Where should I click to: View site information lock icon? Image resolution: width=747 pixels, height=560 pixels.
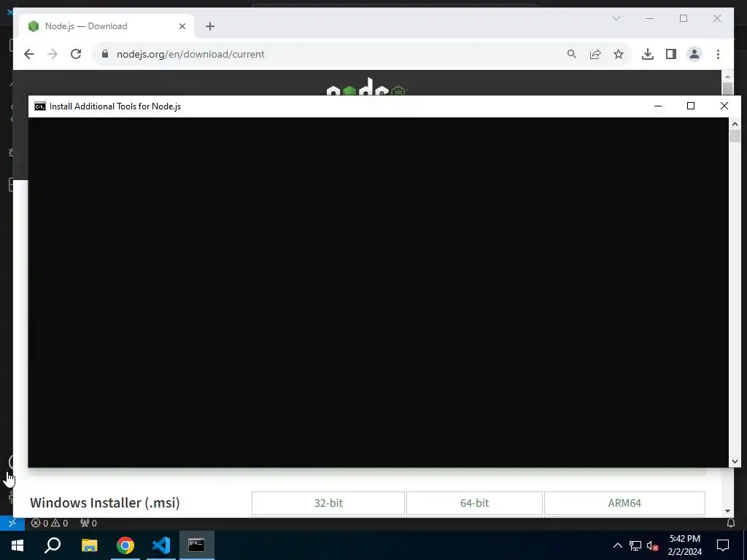tap(105, 54)
